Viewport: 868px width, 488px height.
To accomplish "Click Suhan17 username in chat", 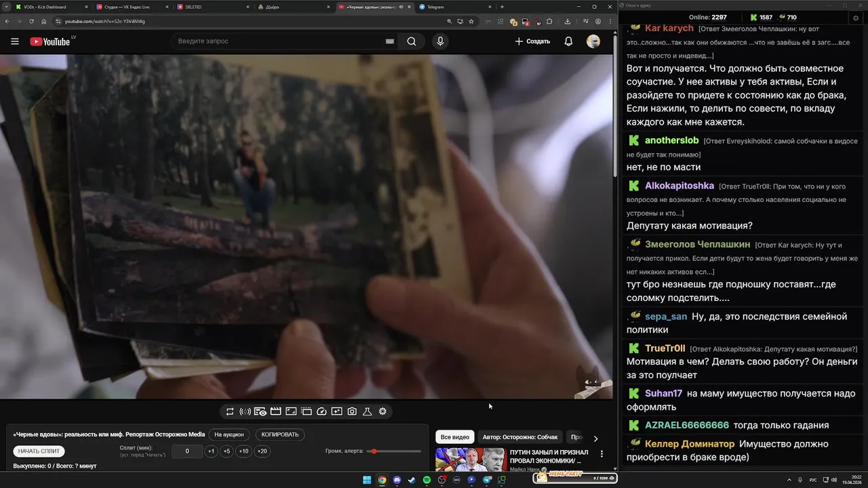I will (663, 393).
